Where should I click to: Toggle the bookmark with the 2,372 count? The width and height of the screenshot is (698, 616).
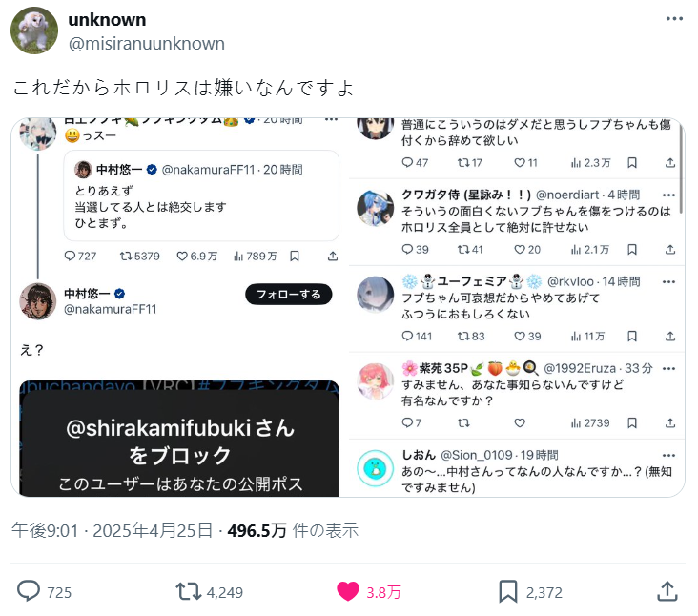(x=508, y=591)
